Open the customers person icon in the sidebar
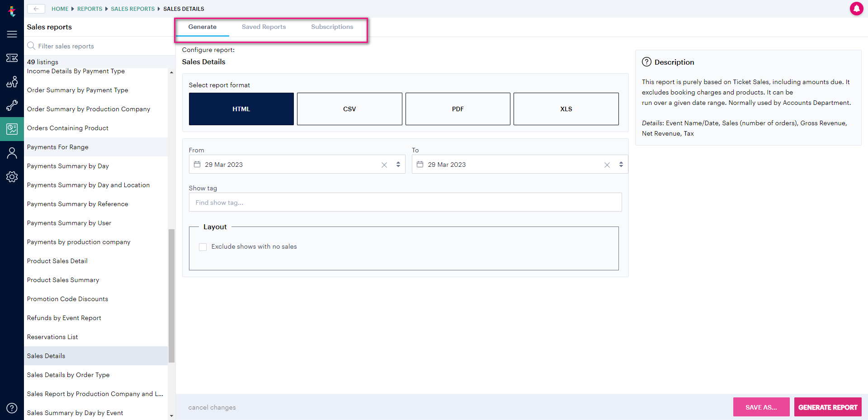The height and width of the screenshot is (420, 868). click(12, 153)
